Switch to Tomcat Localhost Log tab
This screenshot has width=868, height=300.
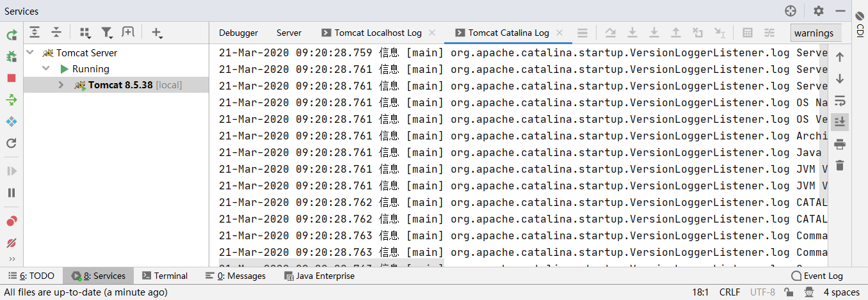click(378, 33)
